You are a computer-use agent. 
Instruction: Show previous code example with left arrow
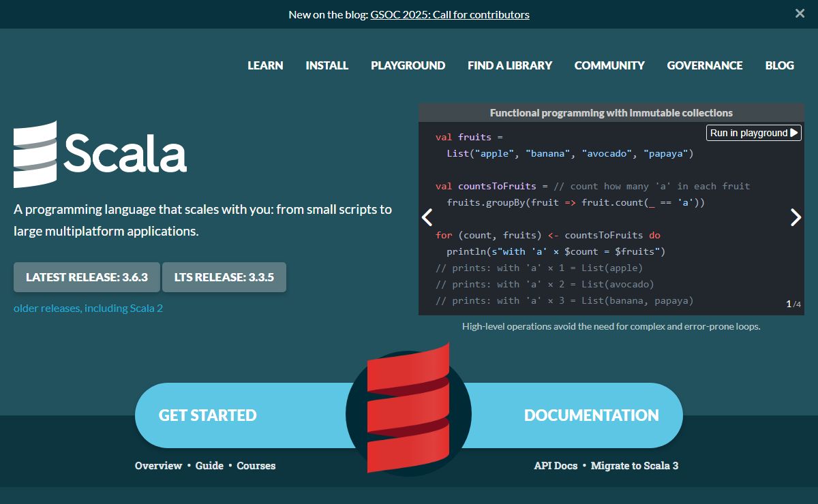[x=427, y=218]
